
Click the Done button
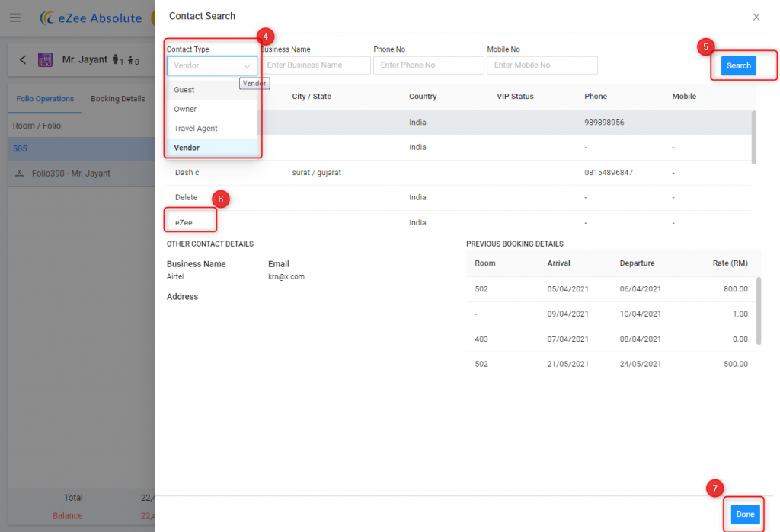tap(745, 514)
